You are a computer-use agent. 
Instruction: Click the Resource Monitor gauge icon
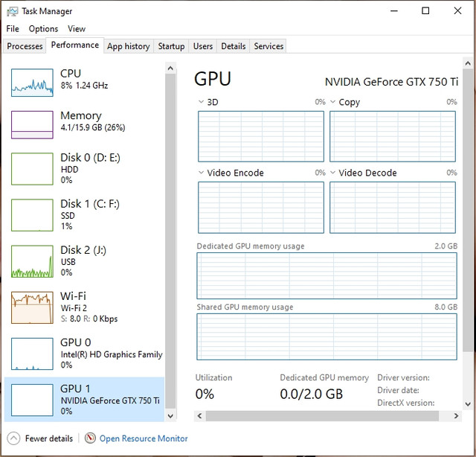click(x=90, y=438)
